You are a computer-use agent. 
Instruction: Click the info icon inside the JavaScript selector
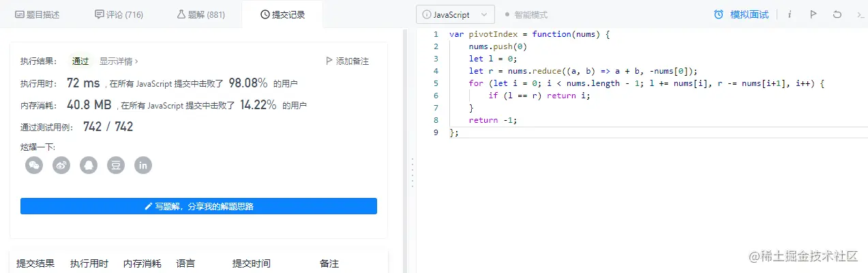click(427, 14)
